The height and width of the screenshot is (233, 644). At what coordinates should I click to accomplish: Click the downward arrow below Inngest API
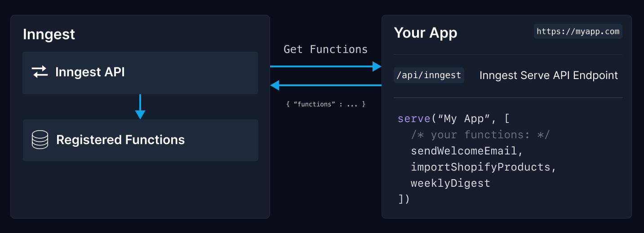tap(140, 107)
